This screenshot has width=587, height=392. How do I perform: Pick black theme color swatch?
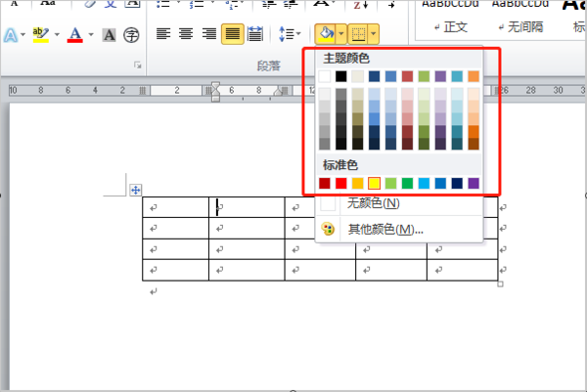(x=341, y=76)
